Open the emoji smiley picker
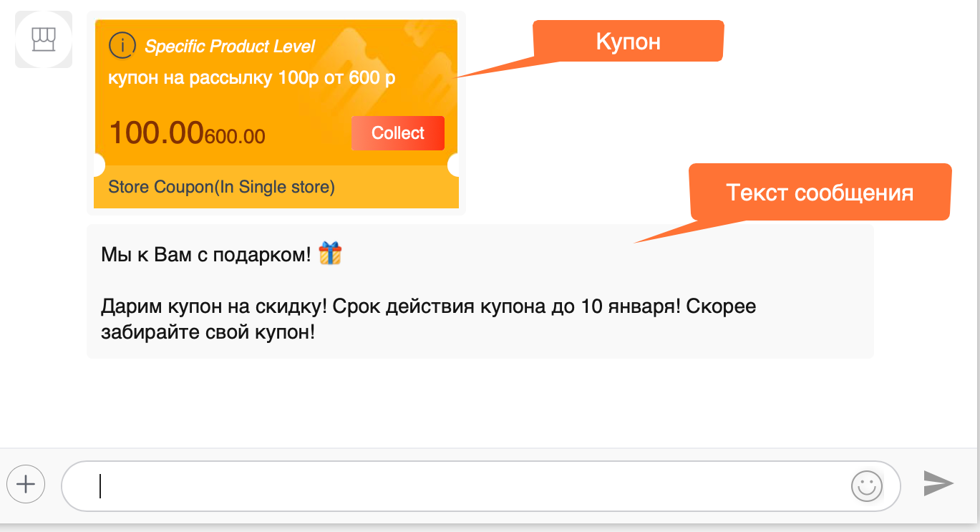 (866, 486)
